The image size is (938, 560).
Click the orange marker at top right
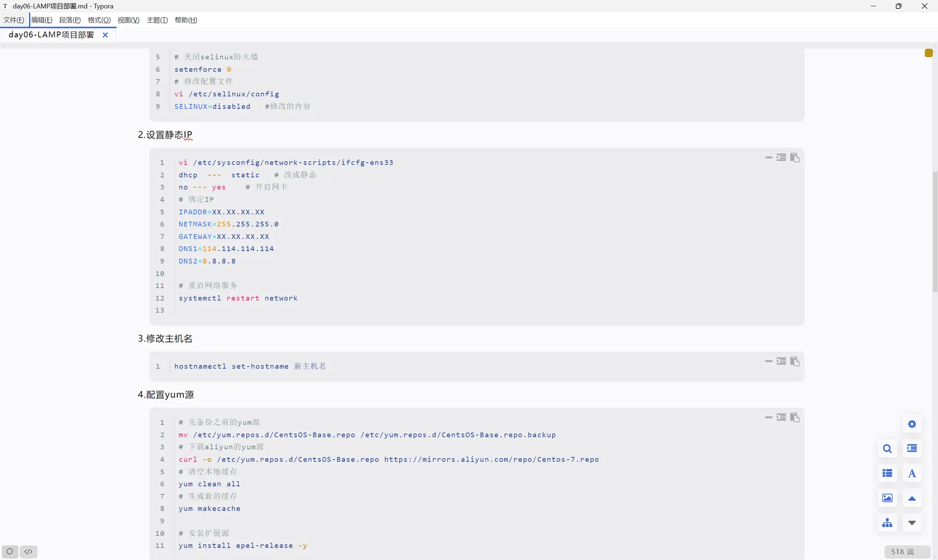929,53
